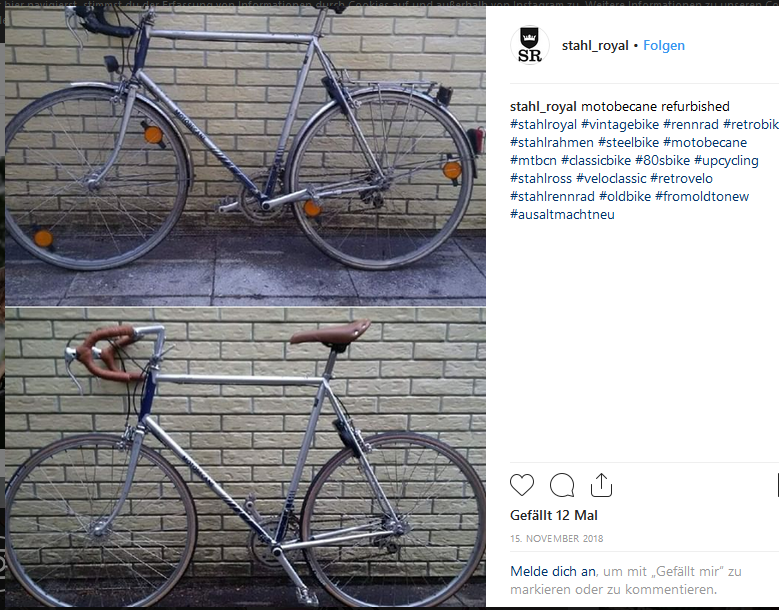The width and height of the screenshot is (779, 610).
Task: Open the #steelbike hashtag
Action: [x=628, y=142]
